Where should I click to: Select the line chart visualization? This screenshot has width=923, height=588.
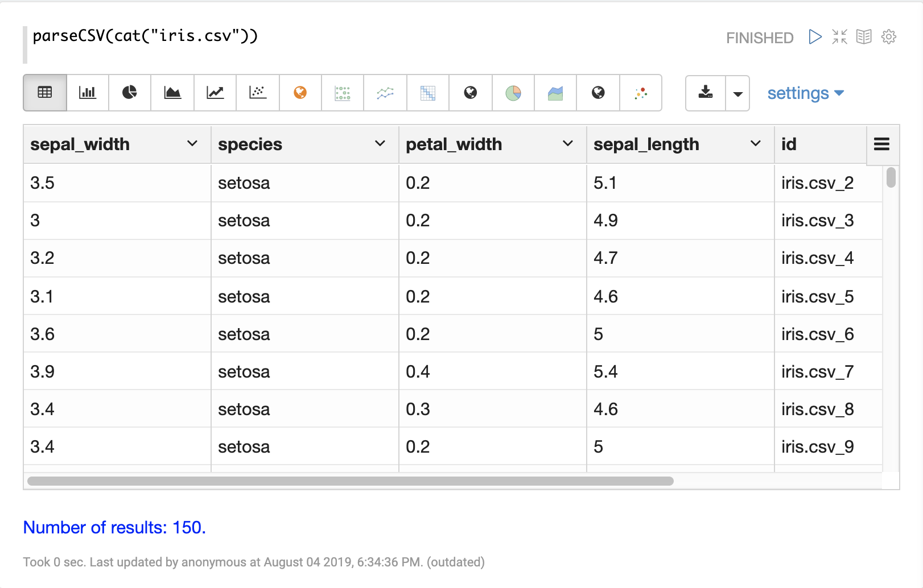click(215, 93)
